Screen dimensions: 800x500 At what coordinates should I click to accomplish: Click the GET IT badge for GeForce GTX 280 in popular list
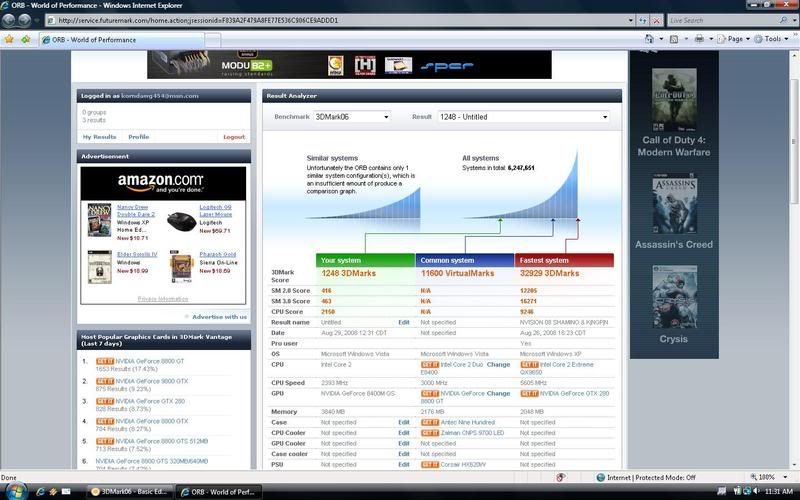coord(105,402)
